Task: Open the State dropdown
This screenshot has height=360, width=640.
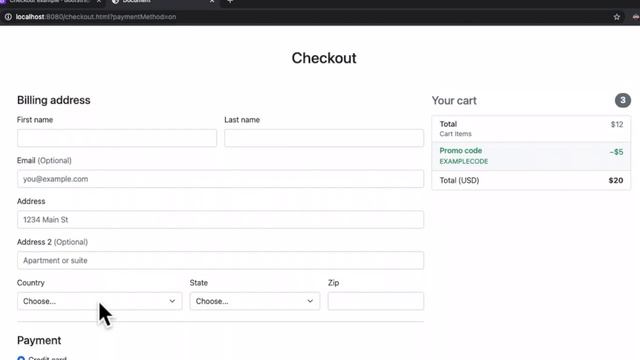Action: pyautogui.click(x=255, y=301)
